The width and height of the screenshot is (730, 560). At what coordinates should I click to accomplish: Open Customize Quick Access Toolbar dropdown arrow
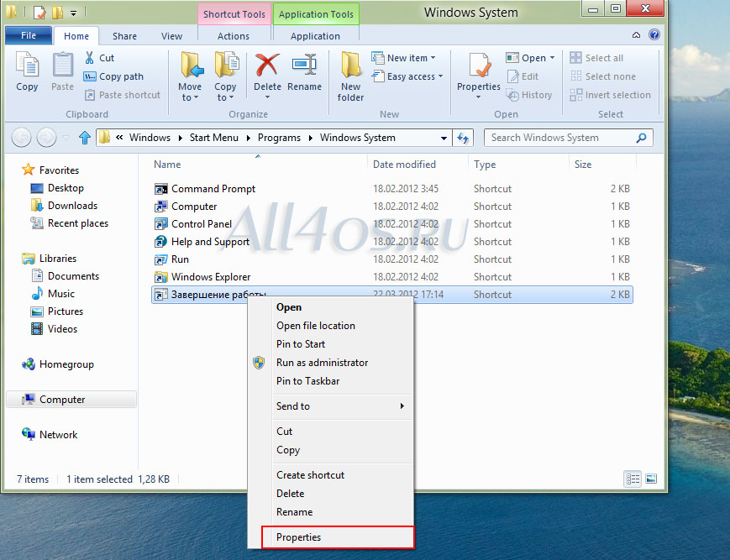pyautogui.click(x=74, y=13)
